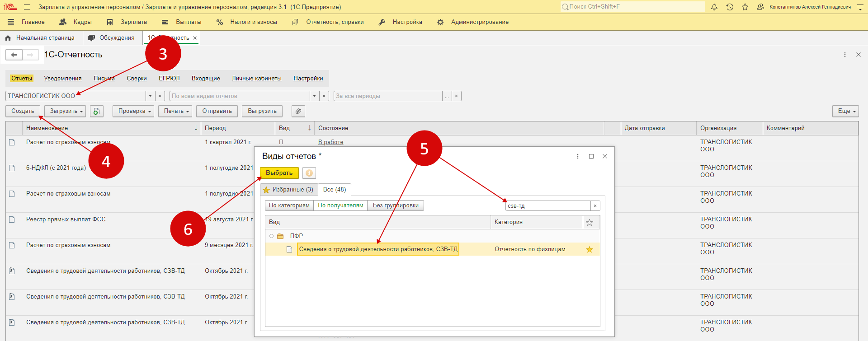Click the info icon next to Выбрать

(x=309, y=173)
